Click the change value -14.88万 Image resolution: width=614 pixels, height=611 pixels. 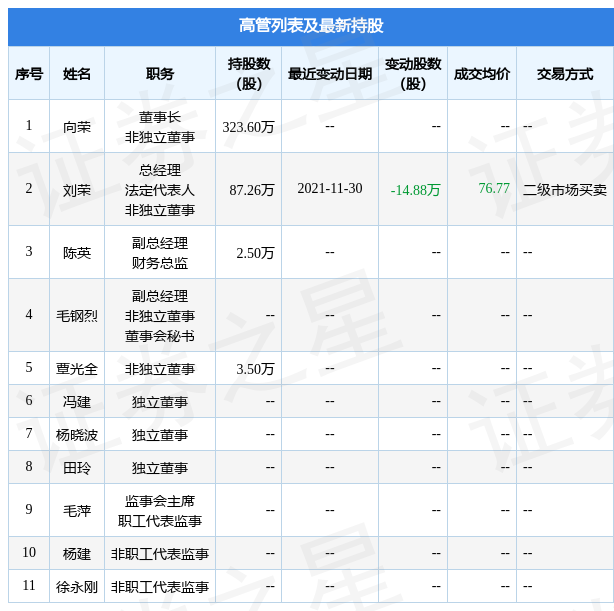point(415,190)
